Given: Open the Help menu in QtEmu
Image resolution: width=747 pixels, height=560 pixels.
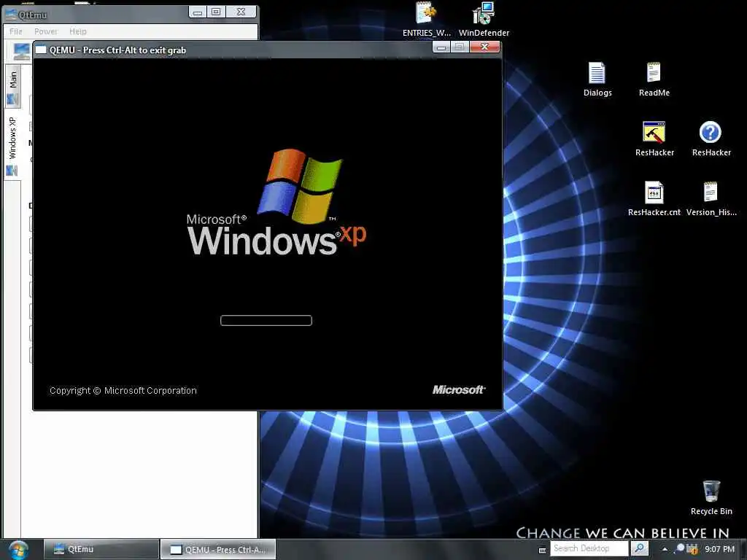Looking at the screenshot, I should click(x=77, y=31).
